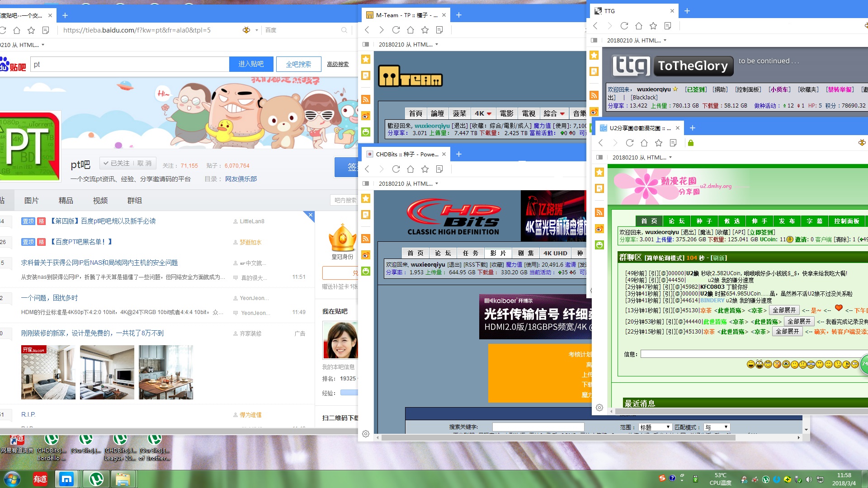Click 立即签到 link on U2
The width and height of the screenshot is (868, 488).
[761, 232]
